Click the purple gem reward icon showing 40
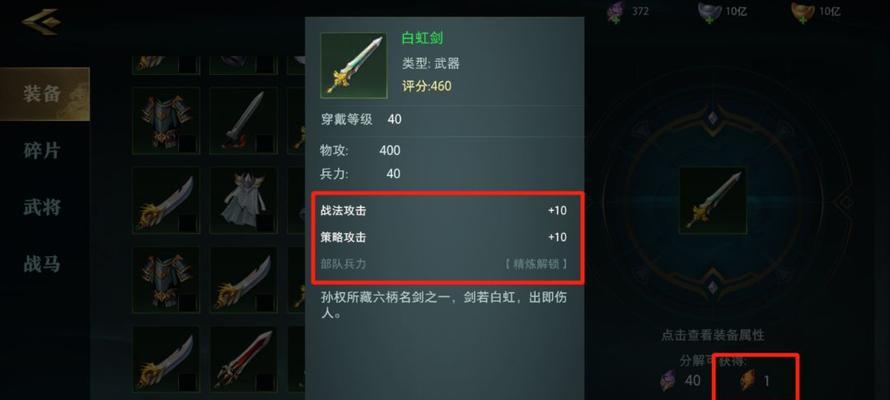This screenshot has height=400, width=890. pyautogui.click(x=670, y=381)
